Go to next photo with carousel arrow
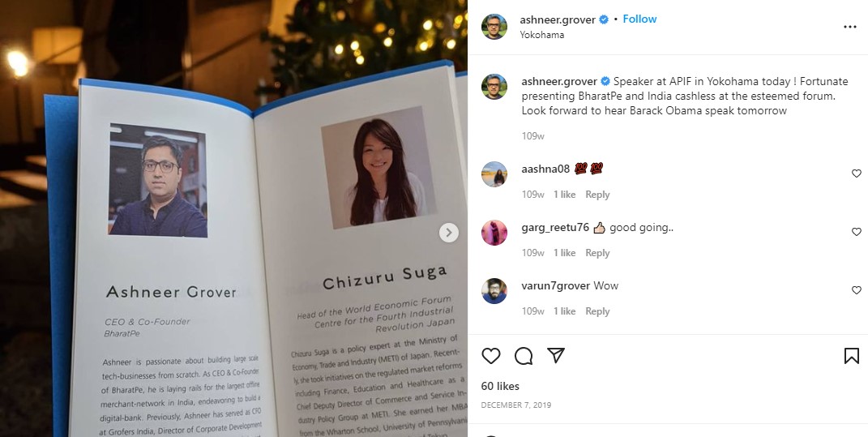This screenshot has width=868, height=437. coord(448,232)
